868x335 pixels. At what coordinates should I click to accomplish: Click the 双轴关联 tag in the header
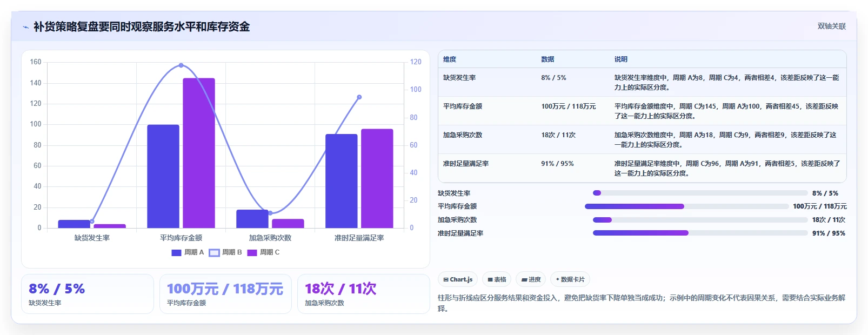pos(831,26)
